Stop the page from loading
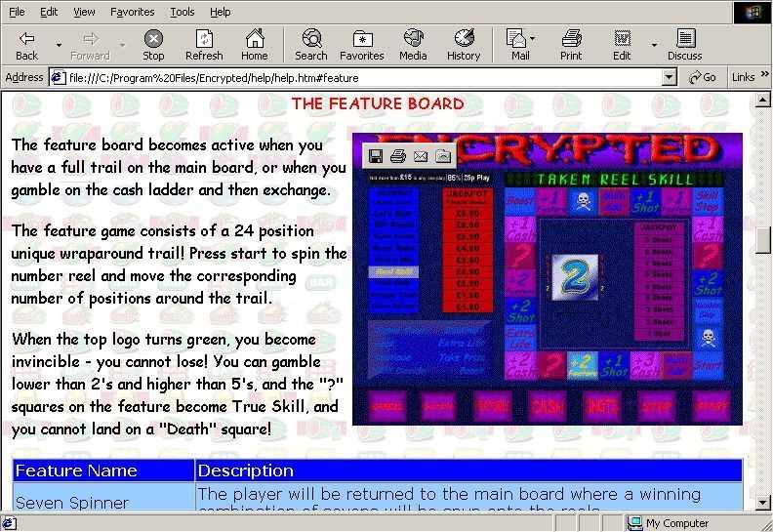 coord(153,44)
